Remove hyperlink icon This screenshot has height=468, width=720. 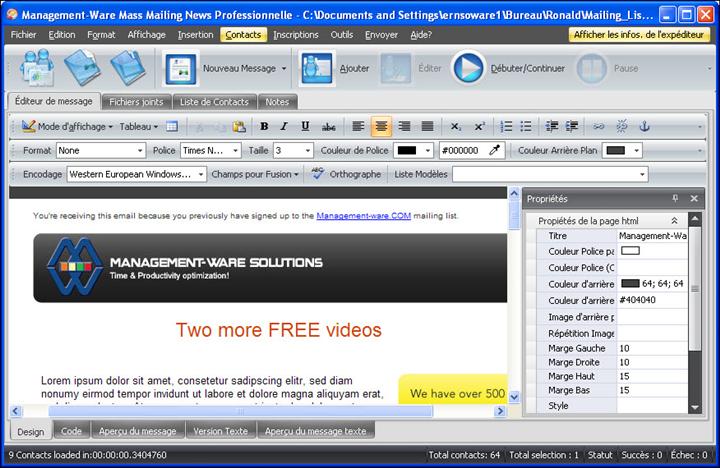pyautogui.click(x=622, y=126)
